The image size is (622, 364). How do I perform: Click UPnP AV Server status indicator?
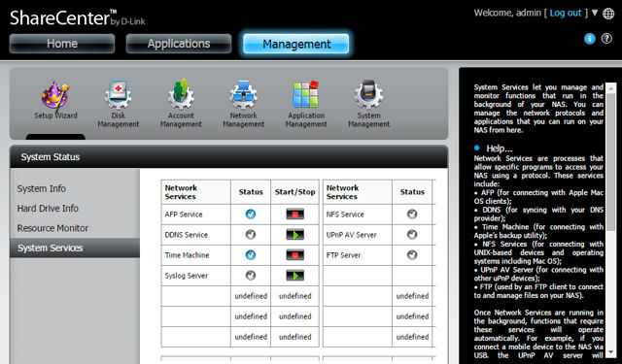pos(412,235)
